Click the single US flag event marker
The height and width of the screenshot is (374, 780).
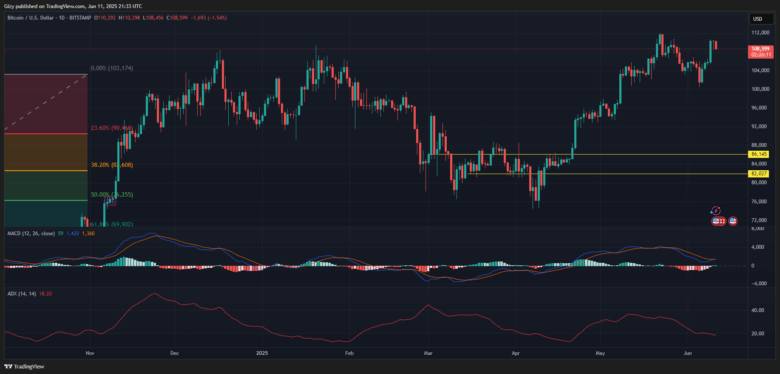733,220
